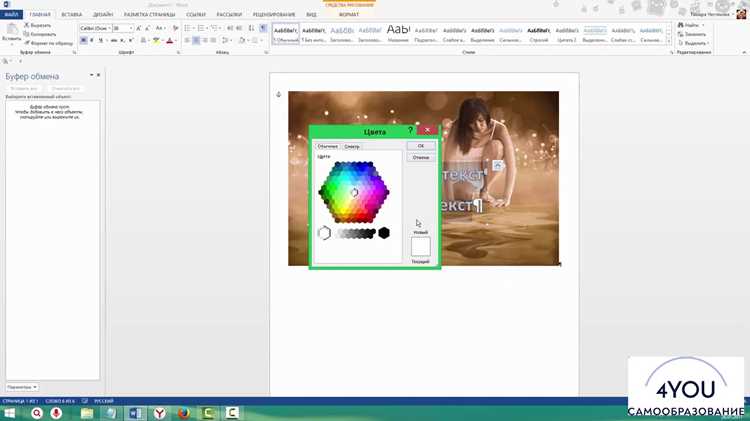This screenshot has height=421, width=750.
Task: Click OK in the Цвета dialog
Action: pyautogui.click(x=421, y=145)
